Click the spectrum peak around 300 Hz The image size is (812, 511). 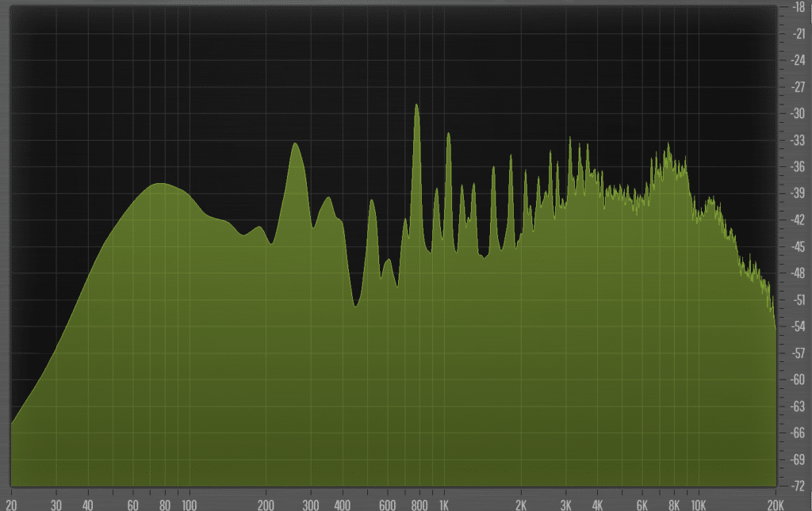pyautogui.click(x=297, y=149)
